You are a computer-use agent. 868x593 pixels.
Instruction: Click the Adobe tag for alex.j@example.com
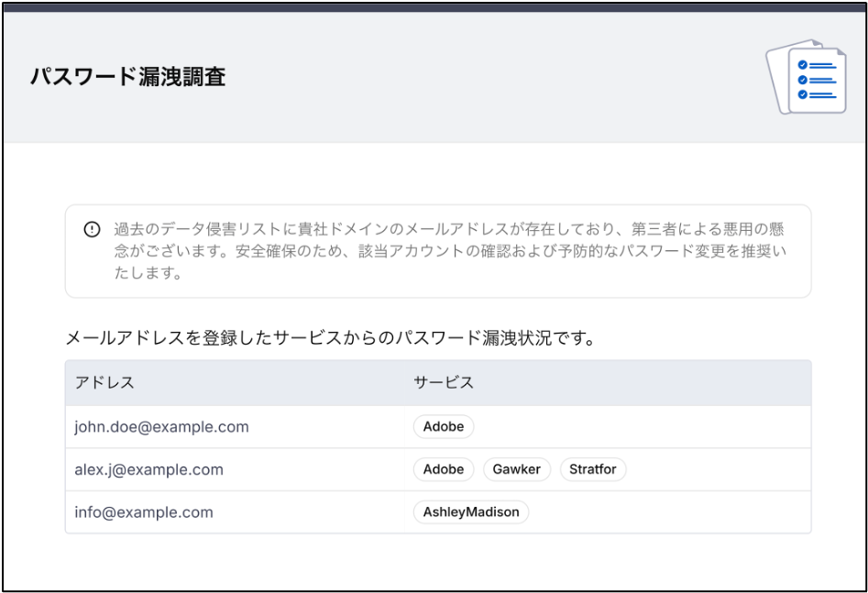tap(444, 469)
